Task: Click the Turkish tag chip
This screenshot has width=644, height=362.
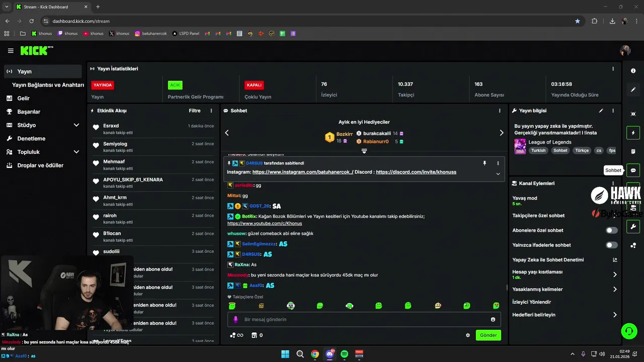Action: 538,150
